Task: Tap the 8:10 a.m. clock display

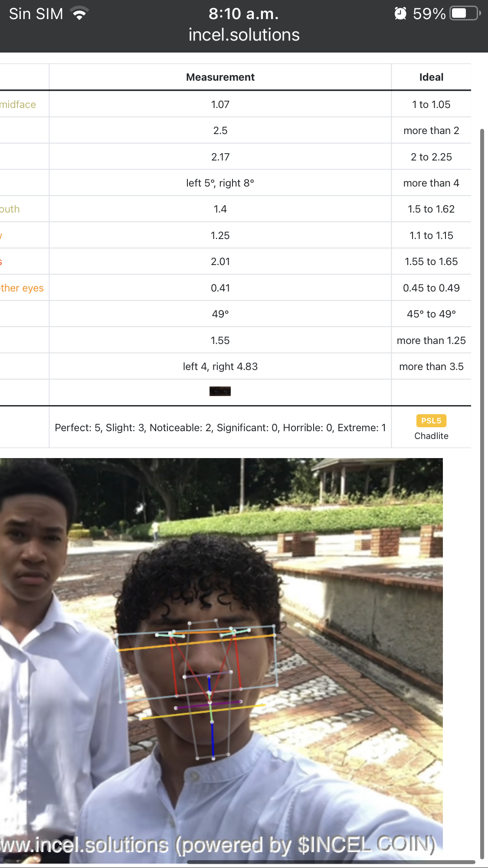Action: point(244,14)
